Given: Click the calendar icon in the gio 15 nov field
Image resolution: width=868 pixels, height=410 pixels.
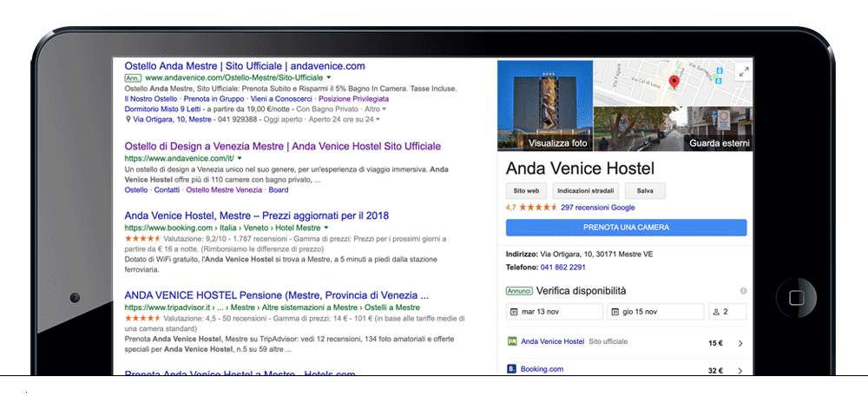Looking at the screenshot, I should 615,312.
